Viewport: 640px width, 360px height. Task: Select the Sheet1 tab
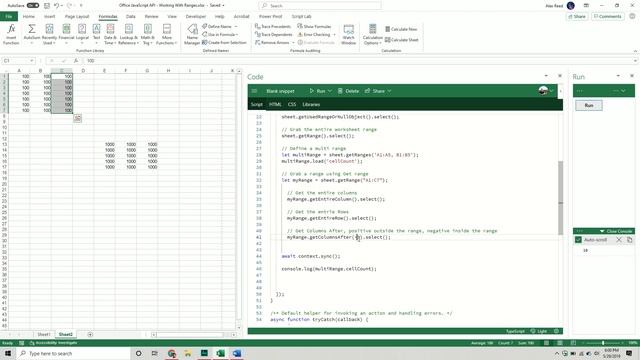(x=44, y=334)
